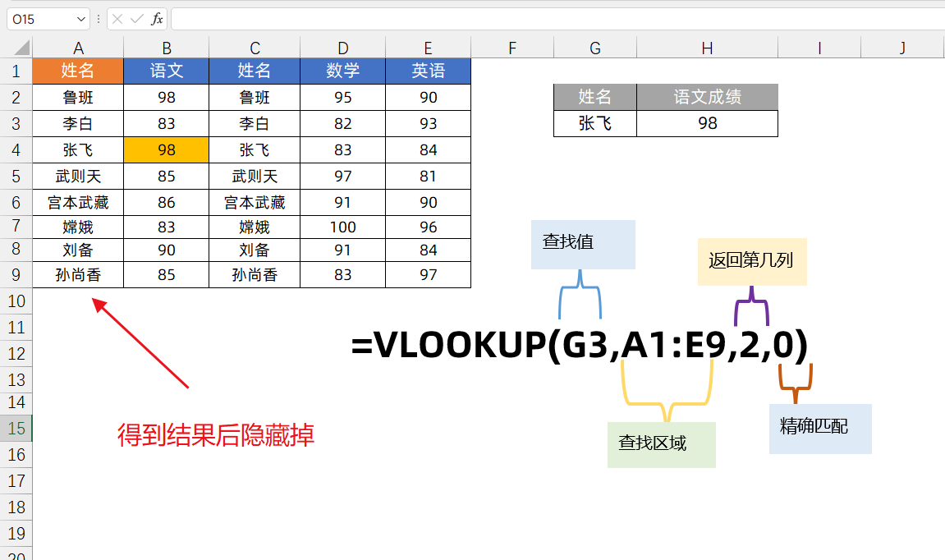
Task: Click the Enter checkmark in formula bar
Action: click(x=137, y=19)
